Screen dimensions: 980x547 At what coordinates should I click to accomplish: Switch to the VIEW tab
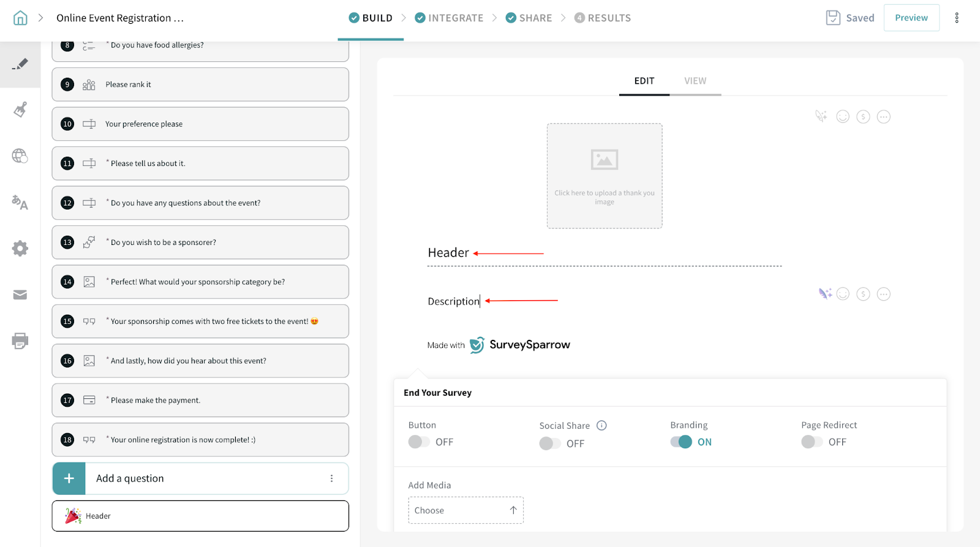click(x=695, y=81)
